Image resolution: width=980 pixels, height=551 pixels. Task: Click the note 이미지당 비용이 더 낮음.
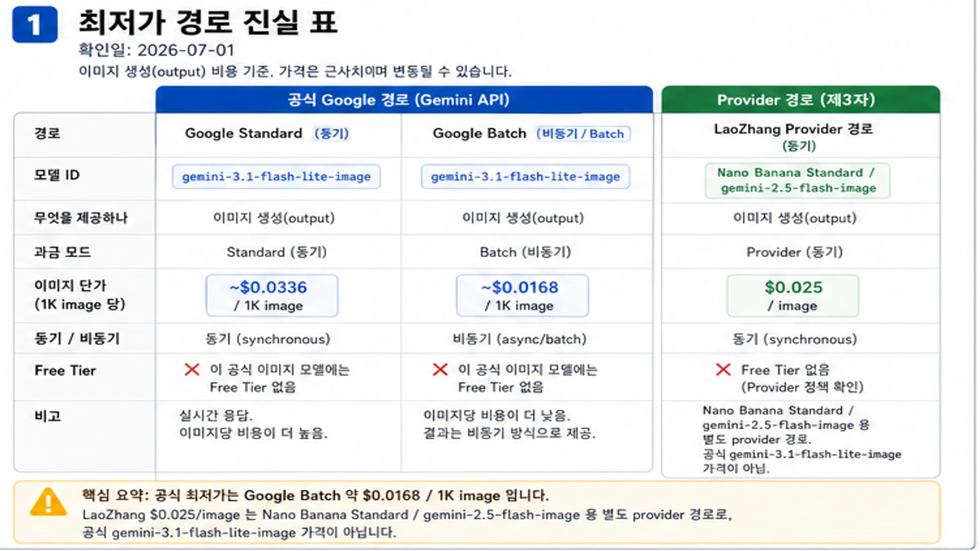(497, 415)
